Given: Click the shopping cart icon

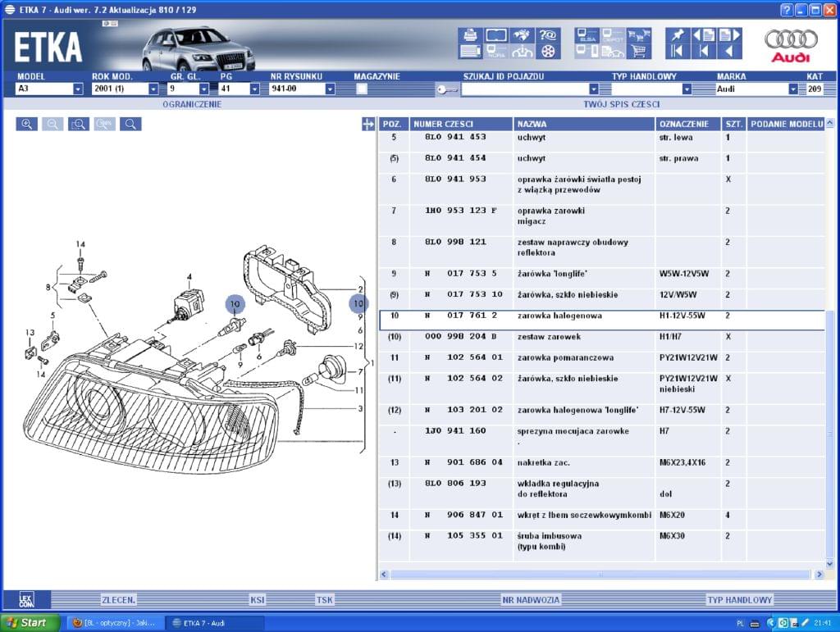Looking at the screenshot, I should tap(639, 52).
